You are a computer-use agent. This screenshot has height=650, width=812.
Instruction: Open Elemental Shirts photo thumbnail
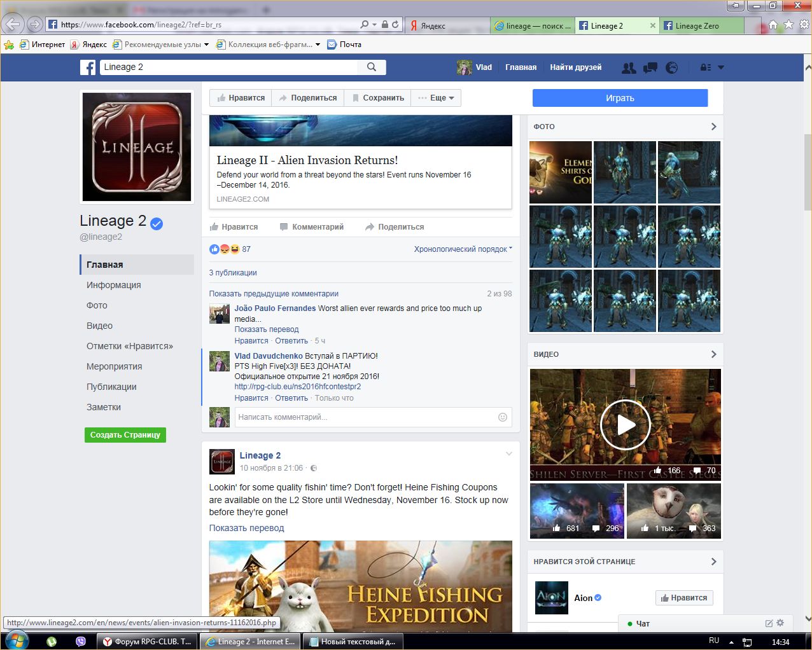(560, 172)
